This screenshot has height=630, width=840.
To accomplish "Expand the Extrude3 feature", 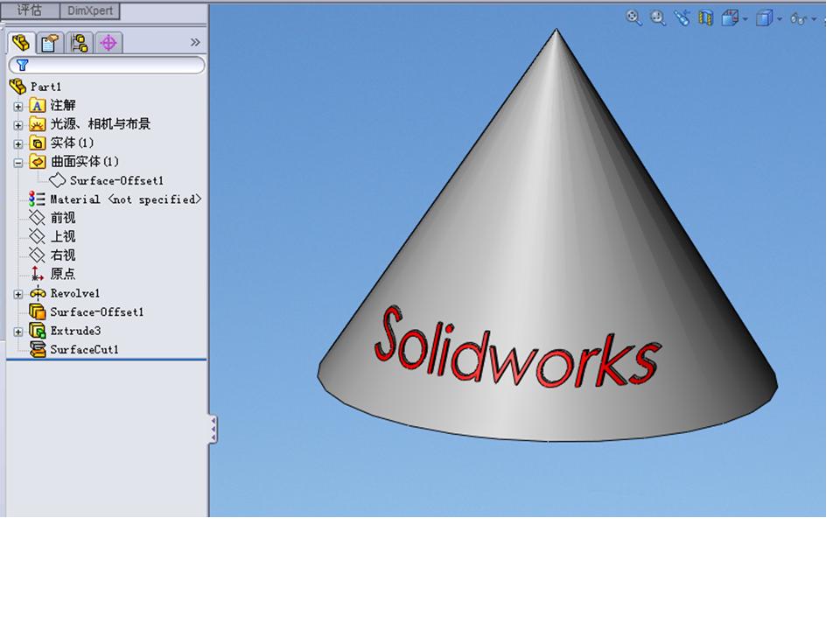I will click(x=18, y=332).
